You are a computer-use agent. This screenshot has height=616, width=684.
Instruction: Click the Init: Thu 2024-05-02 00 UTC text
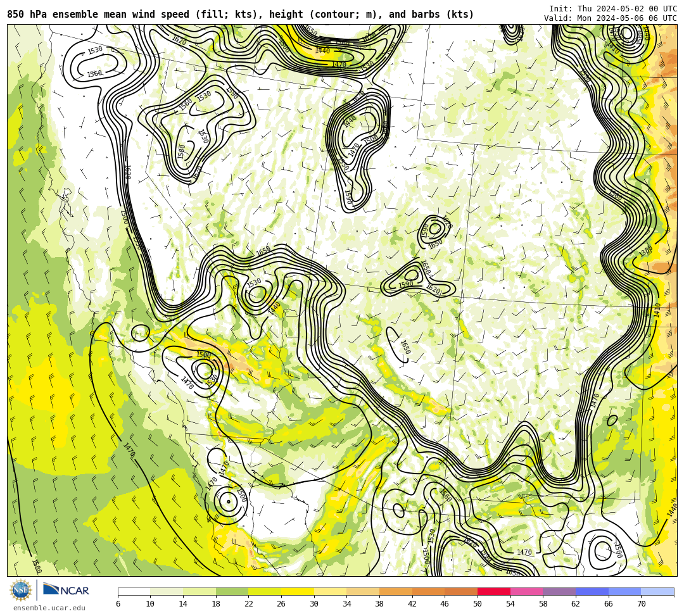[613, 9]
